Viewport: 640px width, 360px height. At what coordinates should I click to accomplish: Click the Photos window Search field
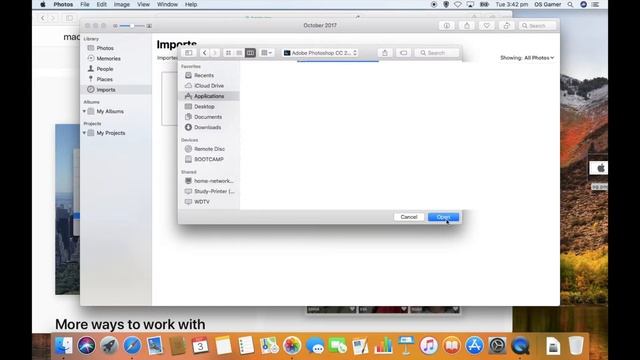tap(538, 26)
